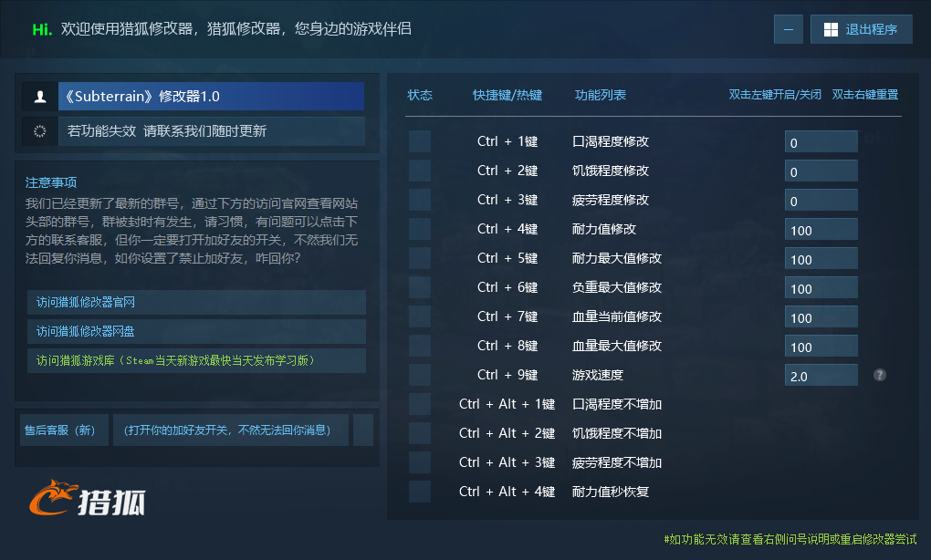
Task: Click the 疲劳程度修改 value field
Action: pyautogui.click(x=821, y=200)
